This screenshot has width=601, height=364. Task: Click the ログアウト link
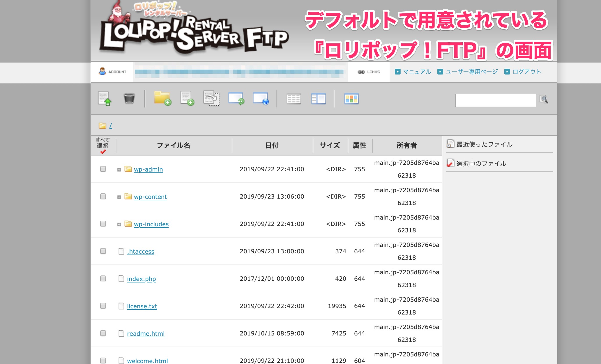click(x=526, y=72)
